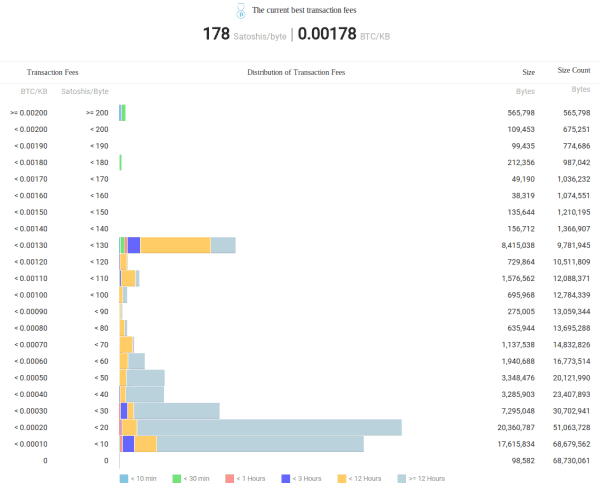600x491 pixels.
Task: Click the 8,415,038 size value
Action: coord(515,245)
